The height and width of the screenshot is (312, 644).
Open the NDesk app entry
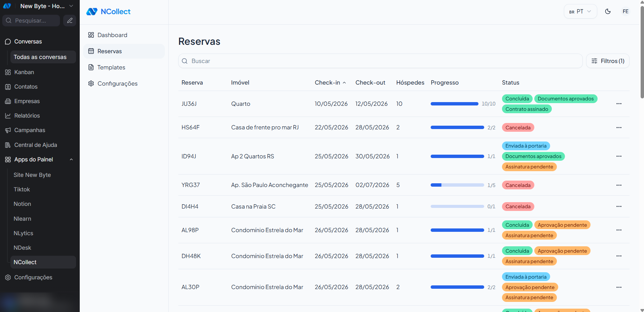point(23,248)
